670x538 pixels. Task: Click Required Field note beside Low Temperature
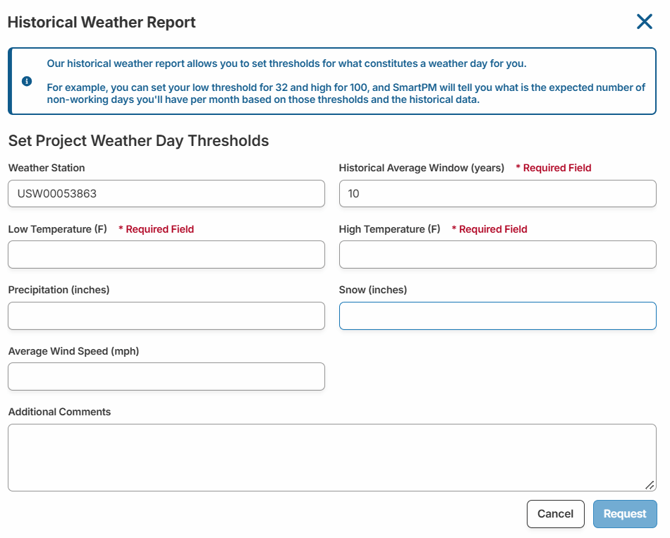point(156,229)
